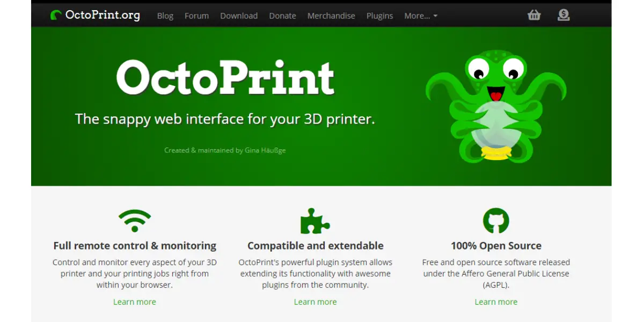The image size is (644, 322).
Task: Open the shop basket icon
Action: click(x=534, y=15)
